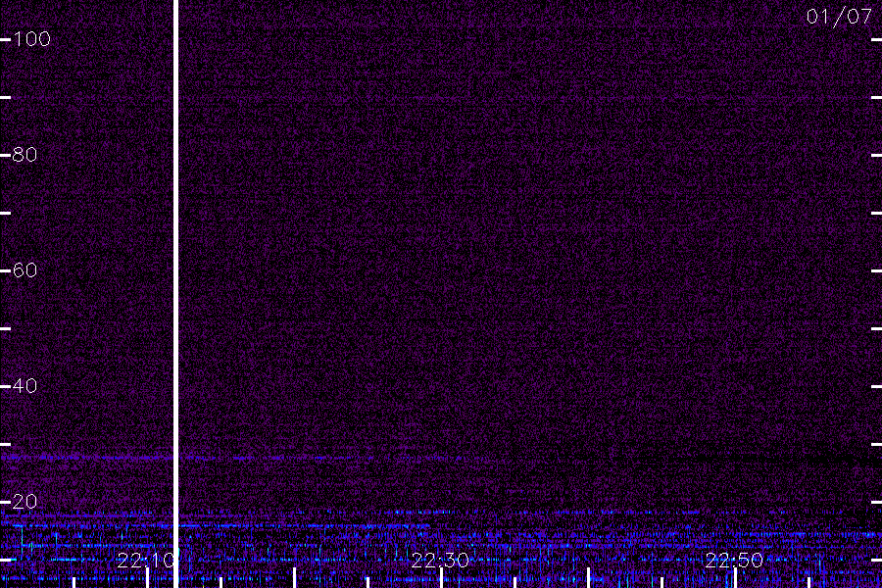Click the 60 frequency axis label
The image size is (882, 588).
24,270
